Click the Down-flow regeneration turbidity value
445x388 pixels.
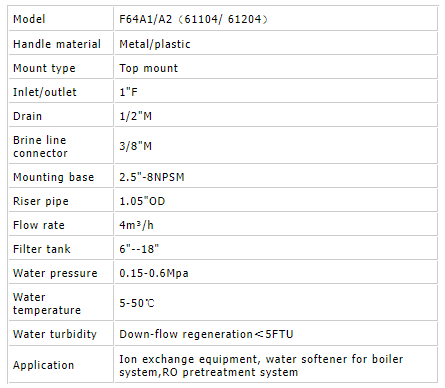206,334
